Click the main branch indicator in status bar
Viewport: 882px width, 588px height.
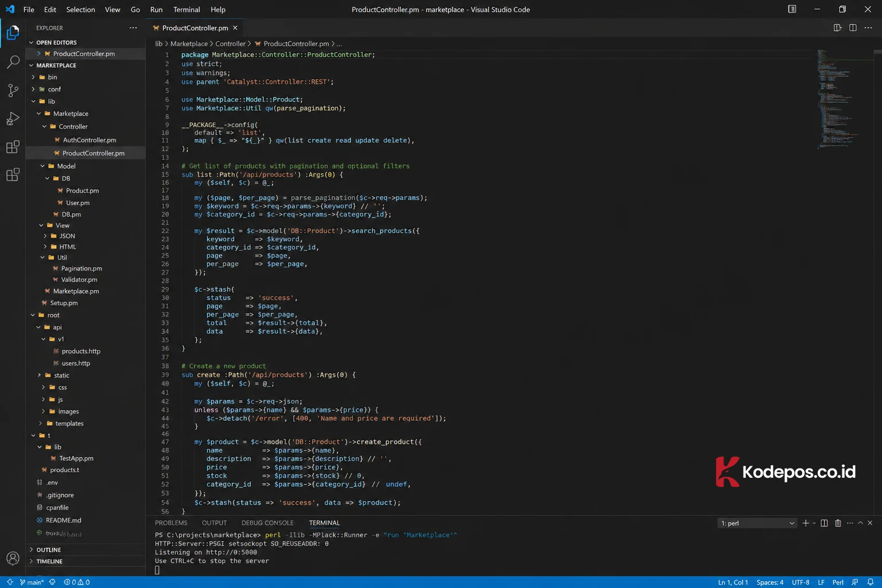tap(32, 582)
